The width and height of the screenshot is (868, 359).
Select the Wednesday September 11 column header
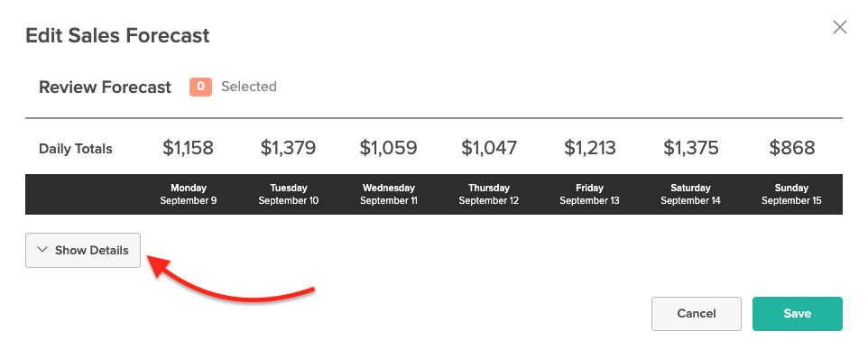pos(389,194)
